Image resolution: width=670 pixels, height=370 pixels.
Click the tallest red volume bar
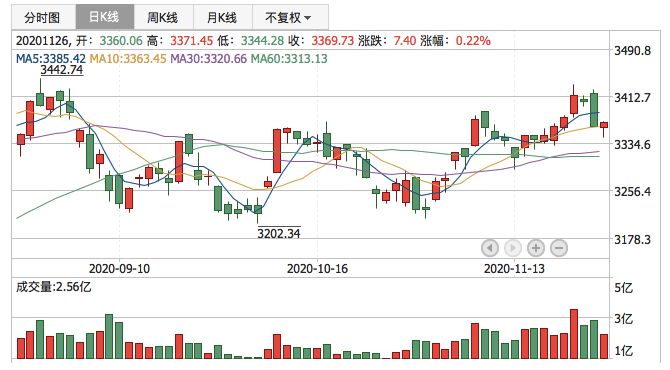(574, 334)
